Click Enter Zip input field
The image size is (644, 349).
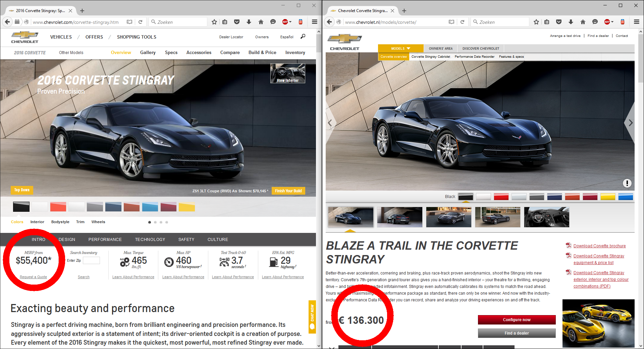91,260
